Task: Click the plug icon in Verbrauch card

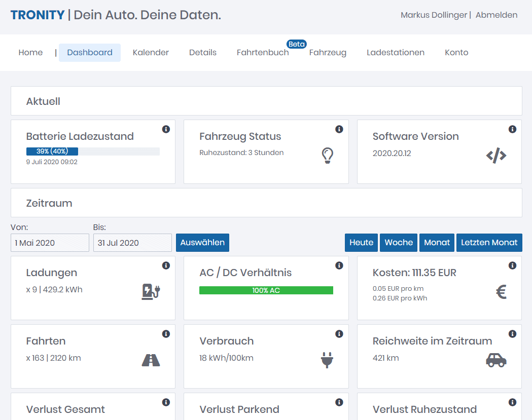Action: click(x=328, y=360)
